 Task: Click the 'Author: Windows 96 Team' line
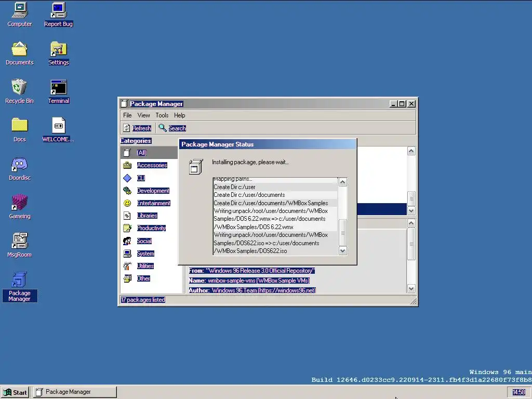click(x=252, y=290)
